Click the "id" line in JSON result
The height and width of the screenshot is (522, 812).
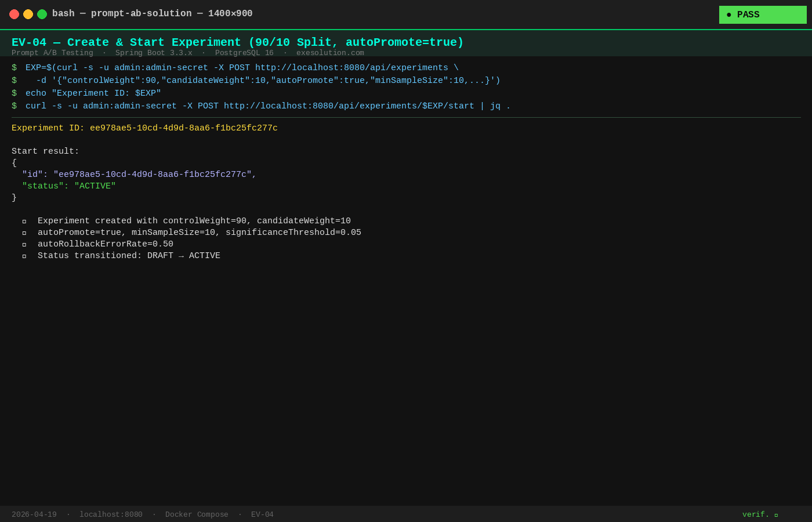pos(139,175)
